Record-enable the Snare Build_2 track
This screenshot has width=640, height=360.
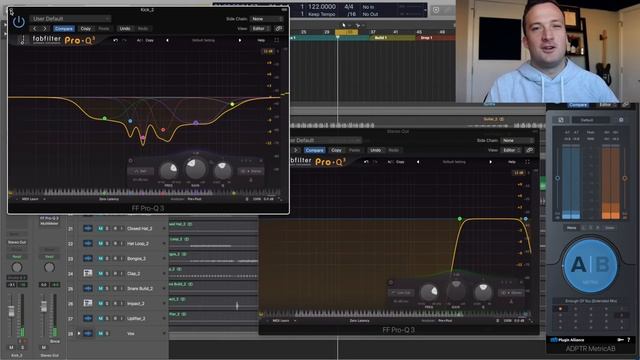tap(115, 289)
